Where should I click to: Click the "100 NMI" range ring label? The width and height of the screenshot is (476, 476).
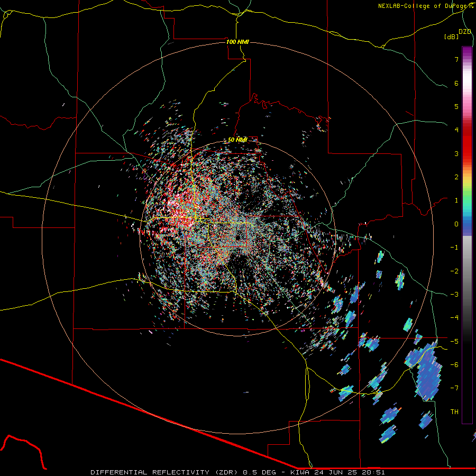[237, 42]
